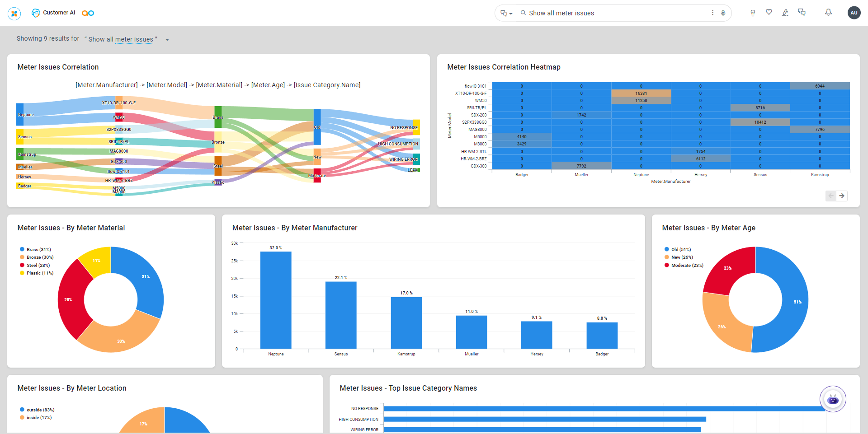Activate voice search microphone icon
868x434 pixels.
coord(723,13)
